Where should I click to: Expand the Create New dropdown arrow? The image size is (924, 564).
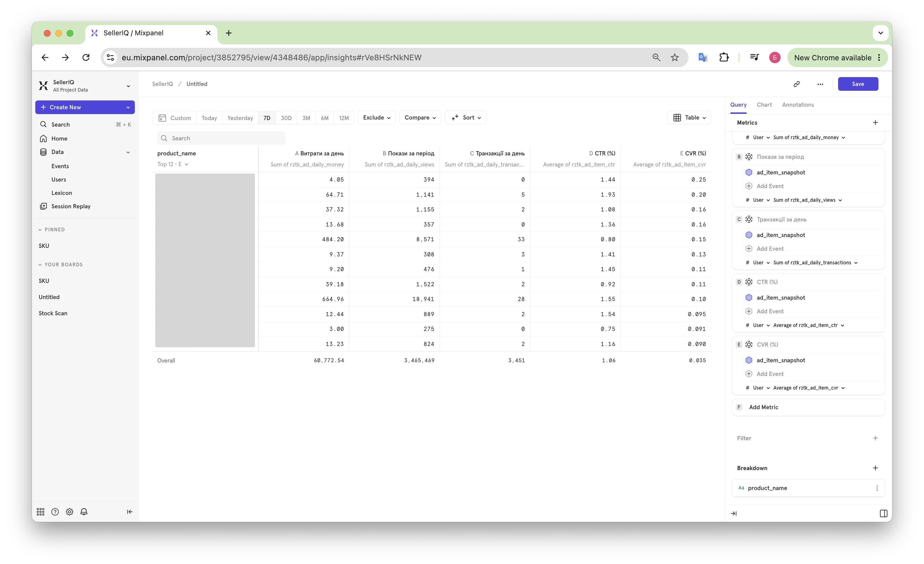coord(128,107)
